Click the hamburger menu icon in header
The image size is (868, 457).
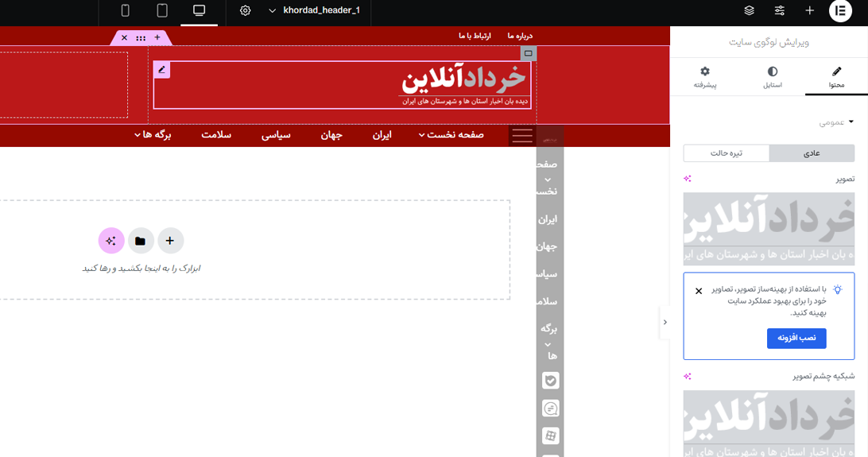click(x=522, y=136)
